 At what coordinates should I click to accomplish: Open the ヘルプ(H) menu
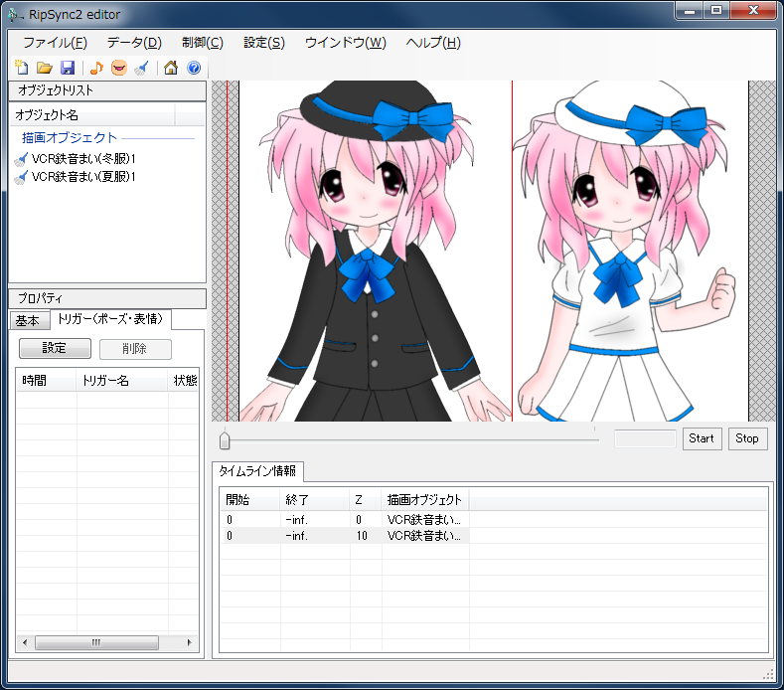(x=433, y=43)
